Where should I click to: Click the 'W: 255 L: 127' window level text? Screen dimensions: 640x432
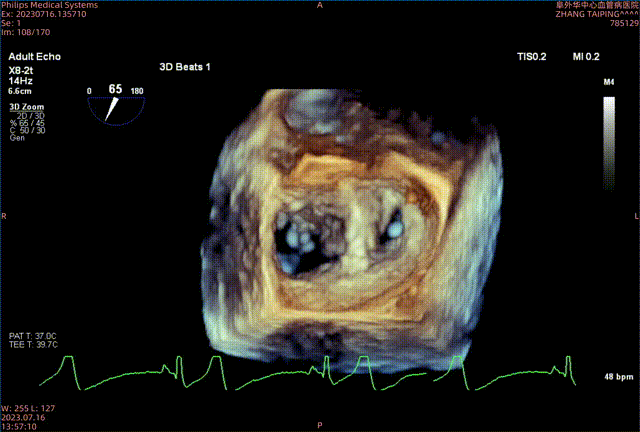pos(29,407)
